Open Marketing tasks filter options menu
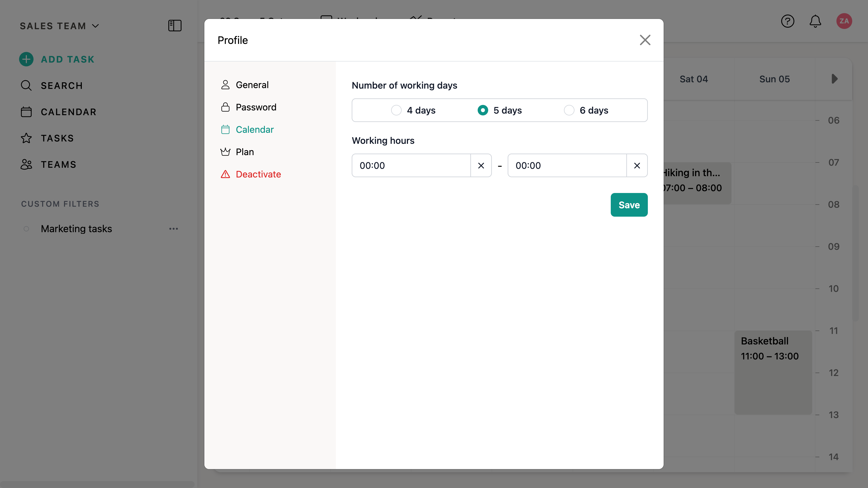Viewport: 868px width, 488px height. (x=174, y=229)
